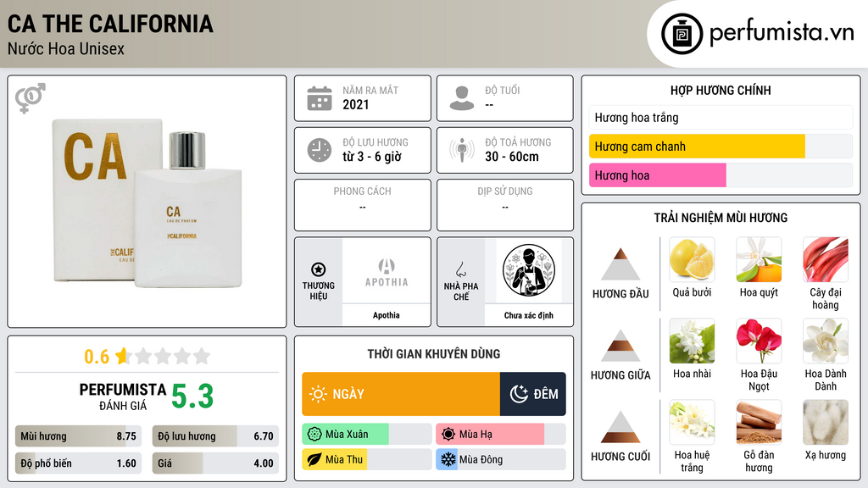
Task: Click the dark Đêm time segment
Action: [532, 394]
